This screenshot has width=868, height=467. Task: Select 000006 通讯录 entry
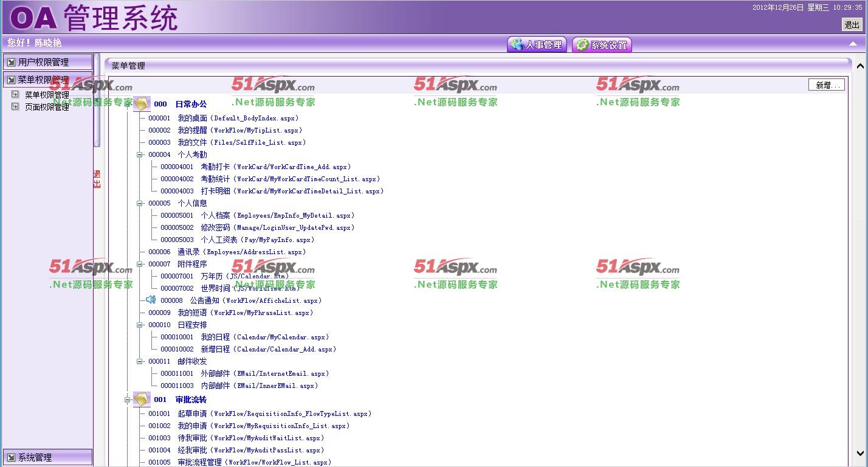click(x=227, y=252)
